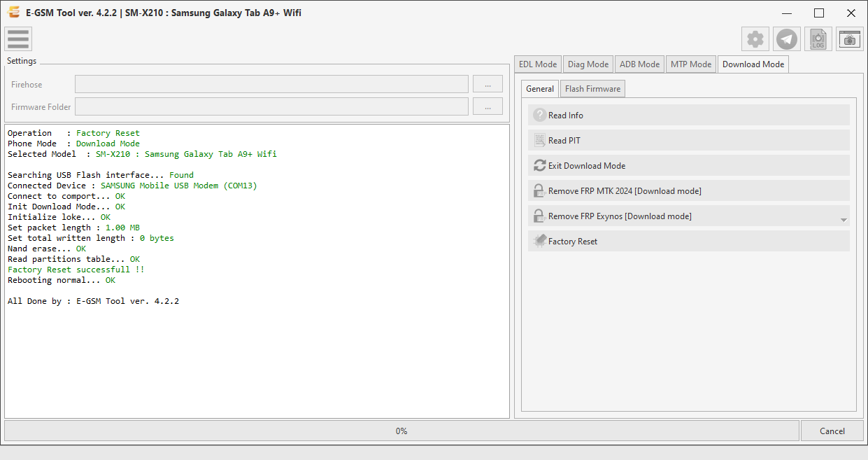Image resolution: width=868 pixels, height=460 pixels.
Task: Click the 'Init Download Mode... OK' log line
Action: pyautogui.click(x=66, y=207)
